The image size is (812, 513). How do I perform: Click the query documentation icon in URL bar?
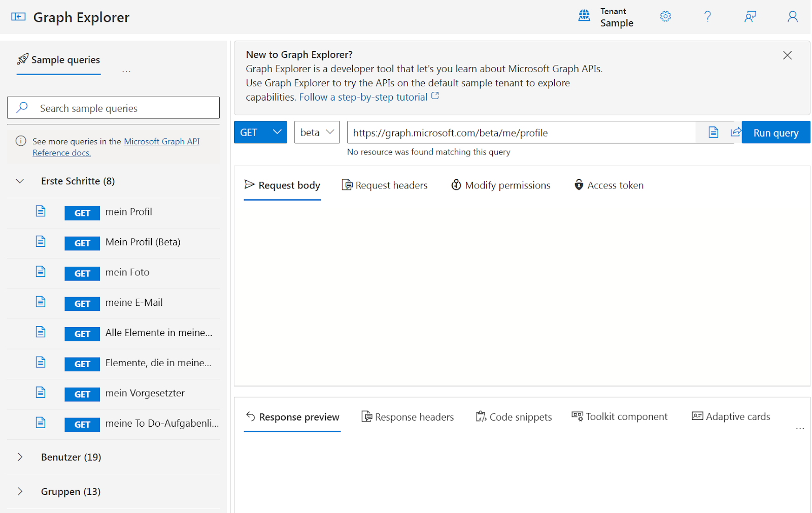click(x=714, y=133)
